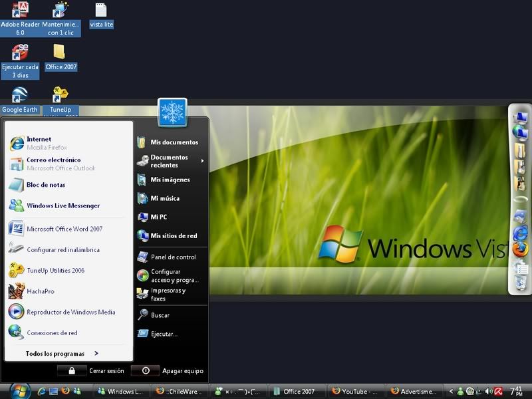Viewport: 532px width, 399px height.
Task: Click network places icon in side dock
Action: tap(520, 132)
